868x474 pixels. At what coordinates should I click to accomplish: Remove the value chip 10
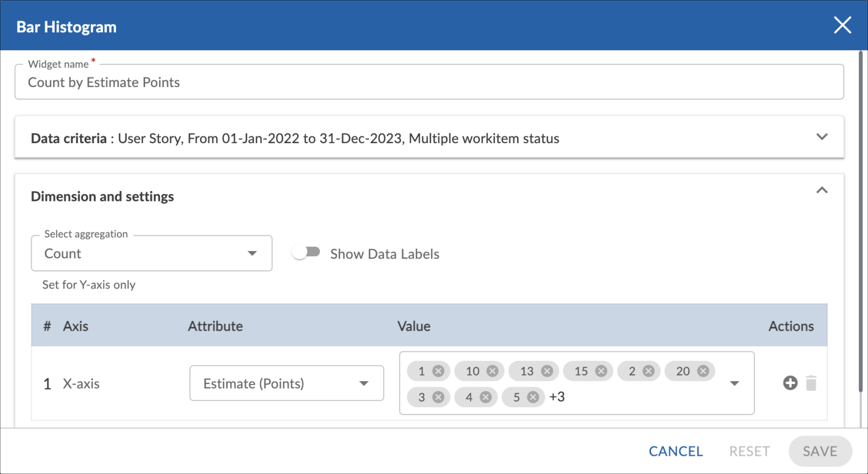pos(492,371)
